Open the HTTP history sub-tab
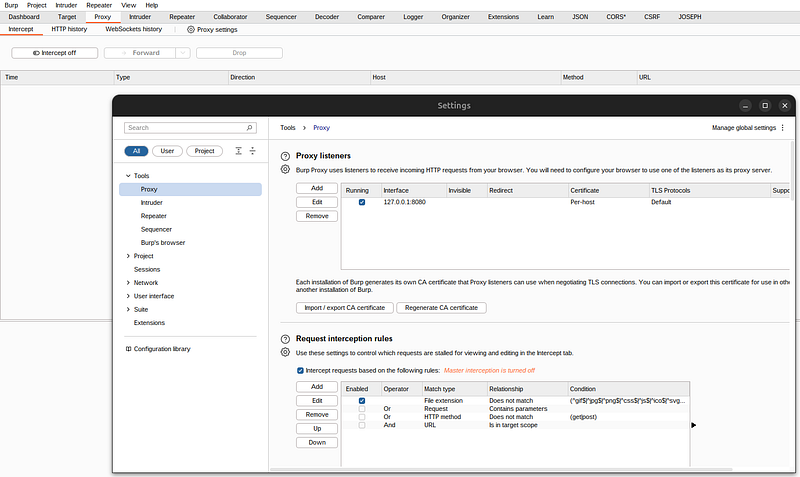 coord(69,30)
